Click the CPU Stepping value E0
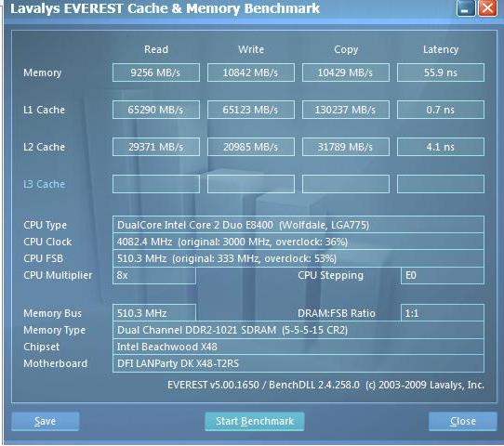Image resolution: width=504 pixels, height=446 pixels. (443, 275)
